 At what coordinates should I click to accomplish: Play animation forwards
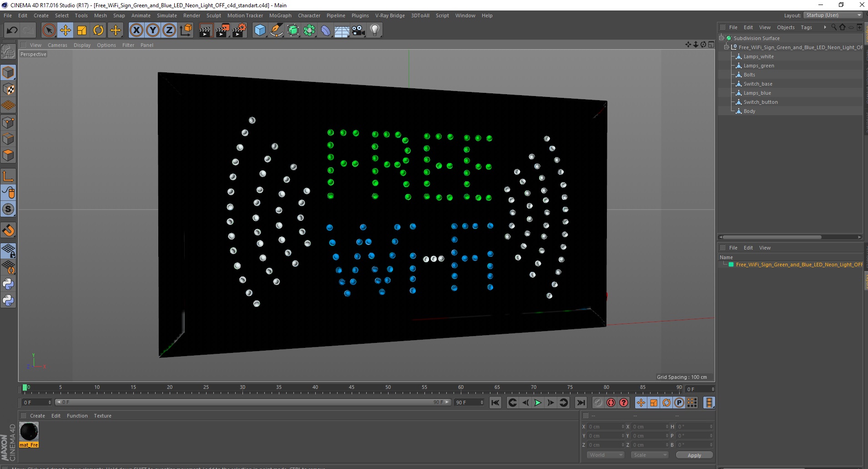pos(538,403)
